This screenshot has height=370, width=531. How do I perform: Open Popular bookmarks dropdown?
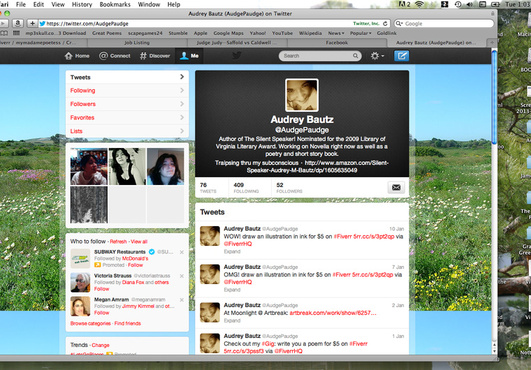coord(360,33)
